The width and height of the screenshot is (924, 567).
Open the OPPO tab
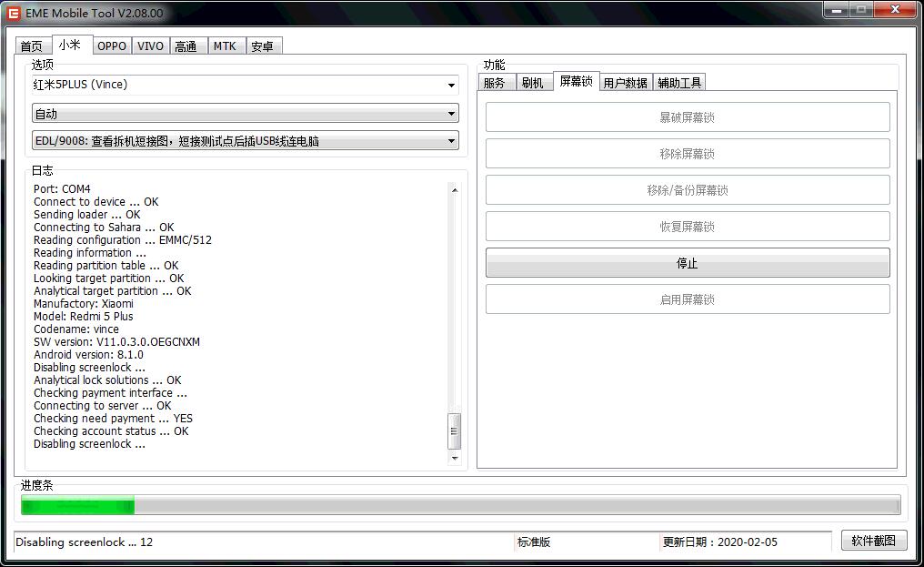pyautogui.click(x=112, y=46)
